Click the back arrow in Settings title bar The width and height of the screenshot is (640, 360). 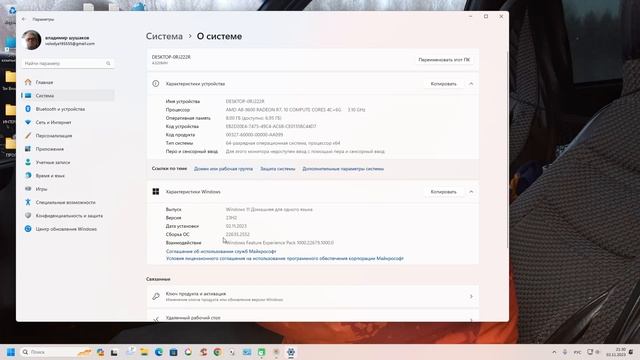[24, 19]
